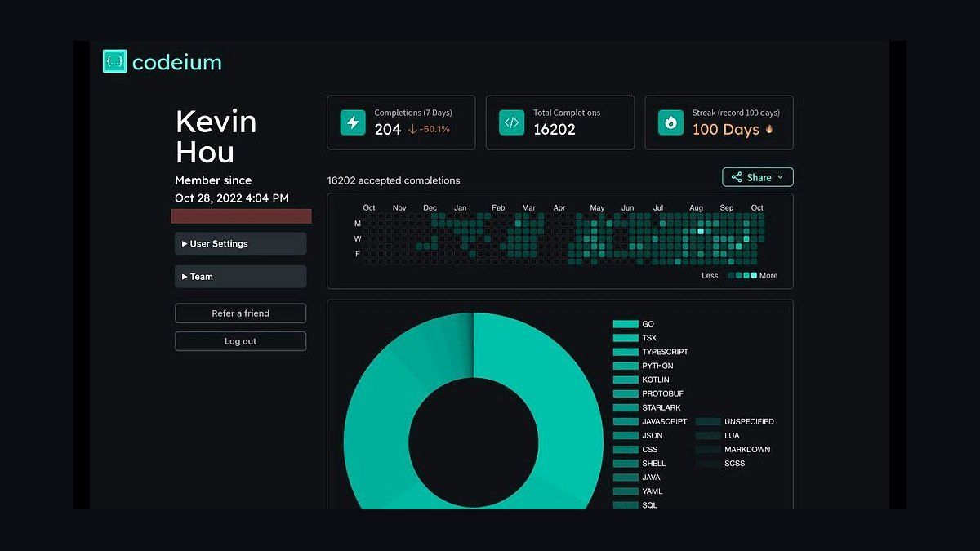Click the lightning bolt completions icon

(353, 122)
